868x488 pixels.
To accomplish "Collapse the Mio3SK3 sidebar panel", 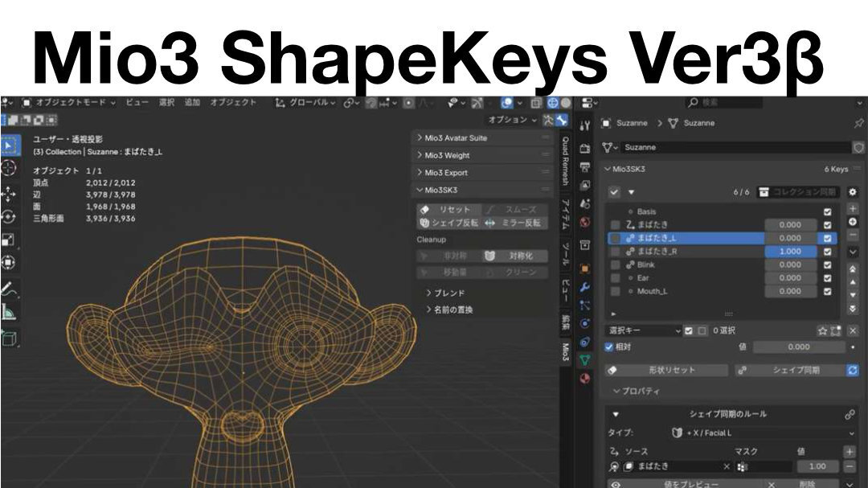I will [x=483, y=190].
